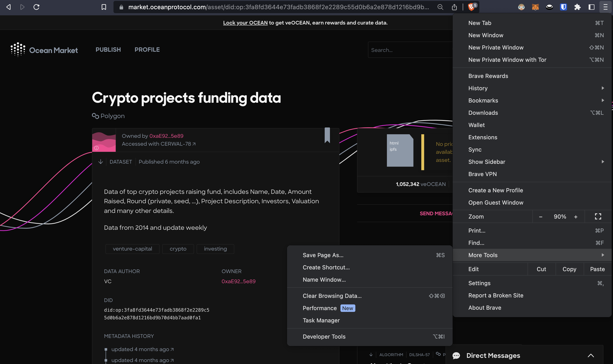Image resolution: width=613 pixels, height=364 pixels.
Task: Click the address bar lock icon
Action: (x=121, y=7)
